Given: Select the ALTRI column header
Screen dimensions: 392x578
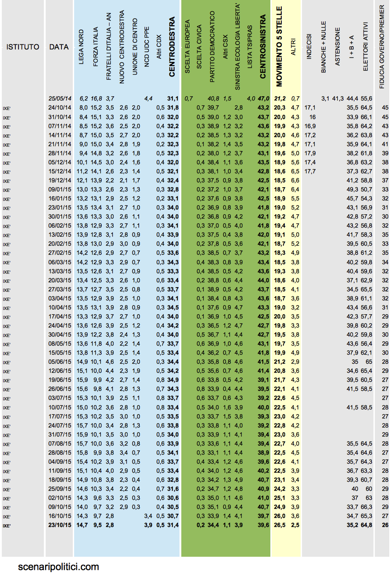Looking at the screenshot, I should [x=293, y=47].
